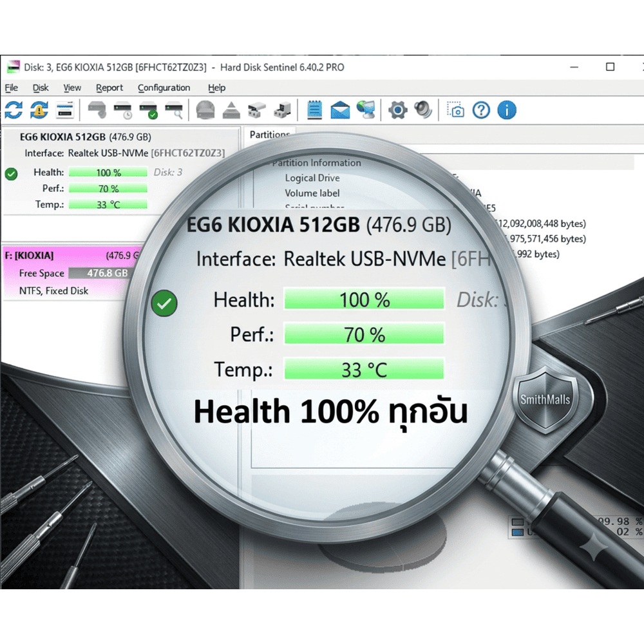Click the disk panel list toolbar icon
Image resolution: width=644 pixels, height=644 pixels.
pyautogui.click(x=65, y=110)
